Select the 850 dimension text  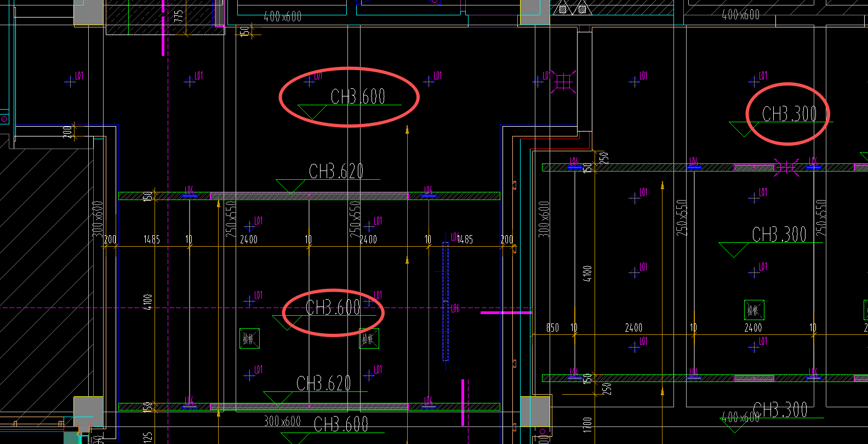click(x=552, y=328)
